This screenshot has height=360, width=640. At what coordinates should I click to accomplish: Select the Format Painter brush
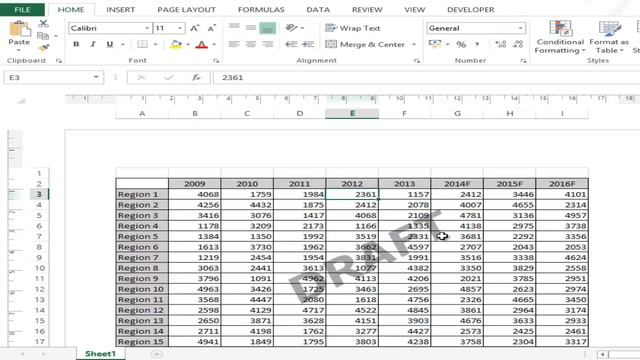(x=43, y=48)
